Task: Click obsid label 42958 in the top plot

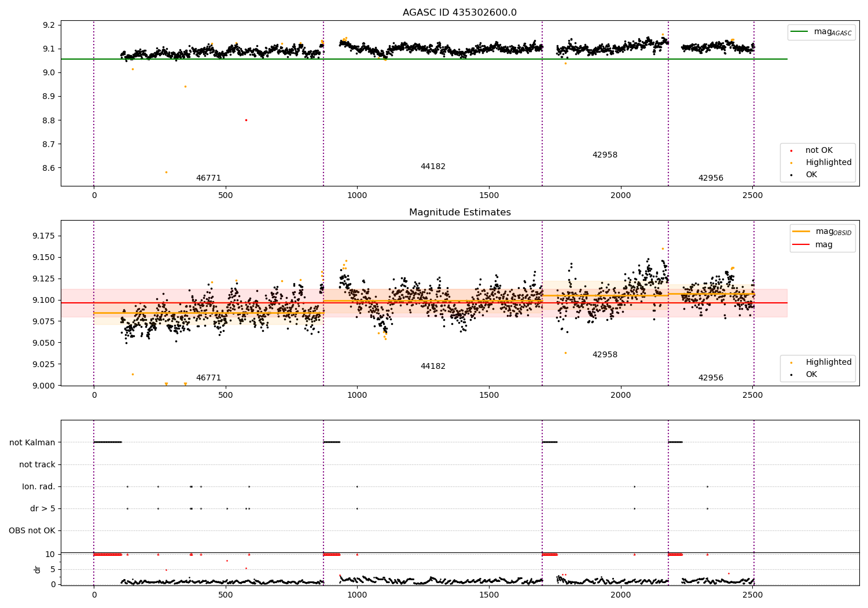Action: click(x=605, y=155)
